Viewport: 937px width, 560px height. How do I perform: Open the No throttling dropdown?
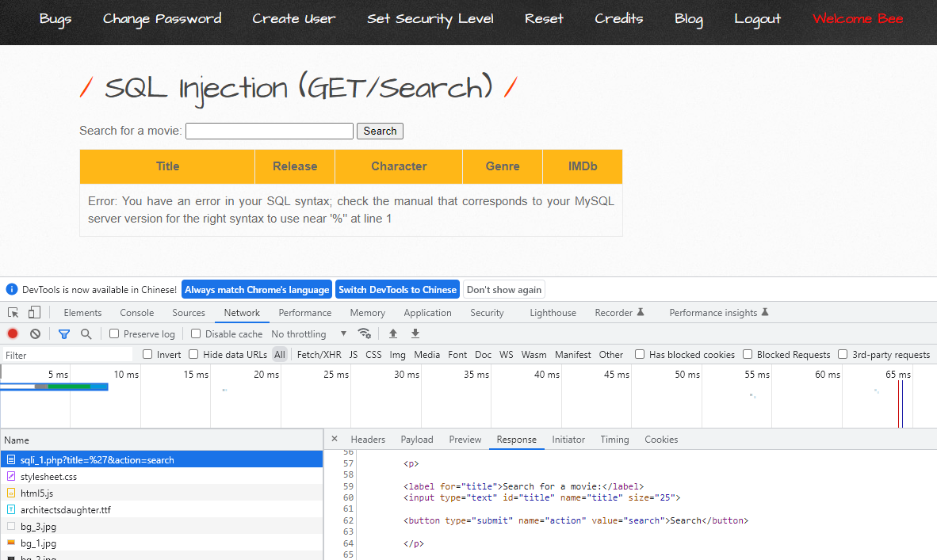pos(309,333)
